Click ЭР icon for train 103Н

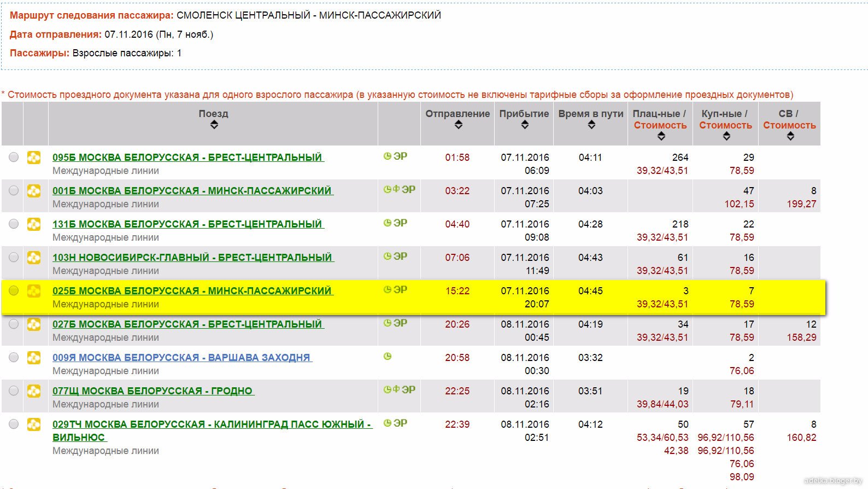(401, 257)
